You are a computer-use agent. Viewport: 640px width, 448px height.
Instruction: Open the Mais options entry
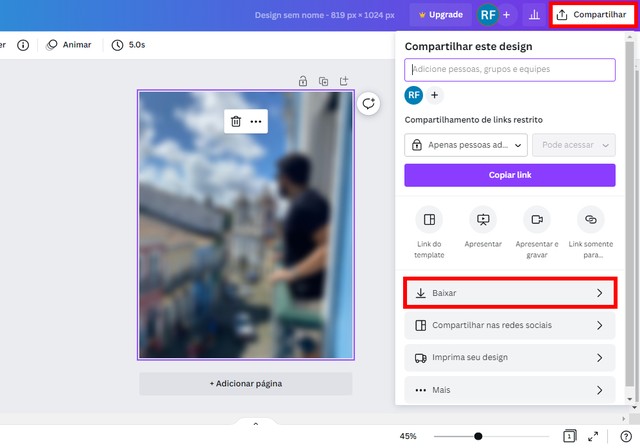coord(510,390)
